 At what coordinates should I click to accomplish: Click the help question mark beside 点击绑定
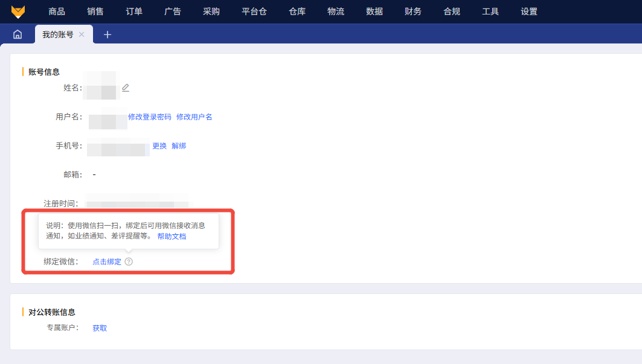(129, 261)
